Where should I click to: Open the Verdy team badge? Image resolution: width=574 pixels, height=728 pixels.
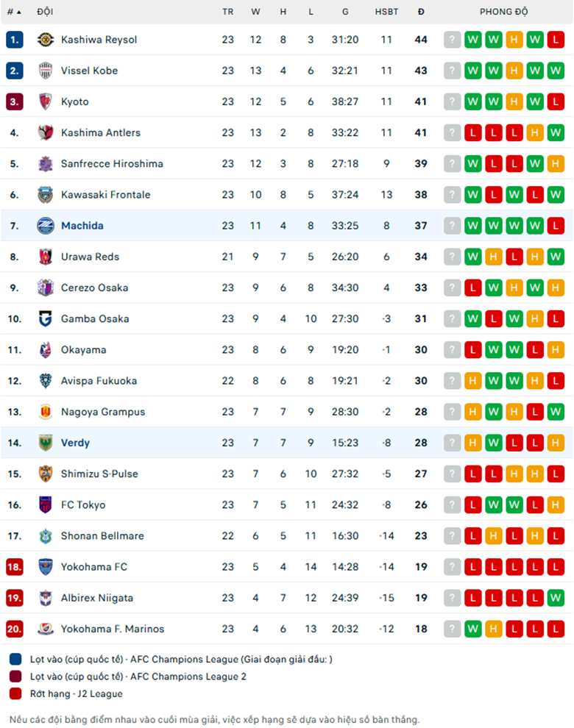click(45, 443)
